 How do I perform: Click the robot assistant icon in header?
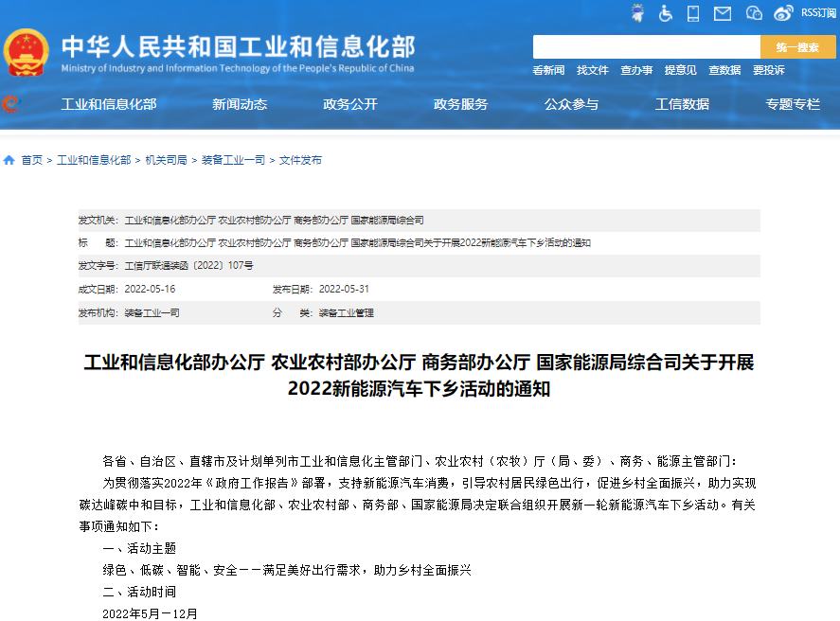[x=637, y=13]
